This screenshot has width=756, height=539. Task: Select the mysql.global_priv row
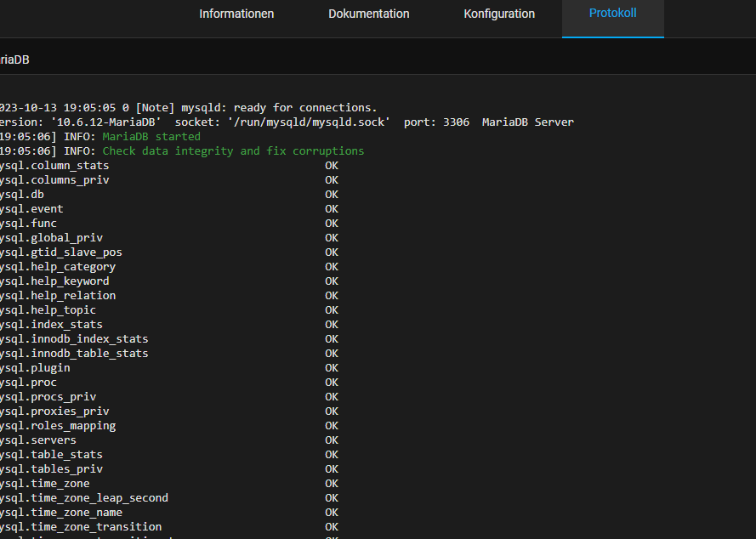[169, 238]
